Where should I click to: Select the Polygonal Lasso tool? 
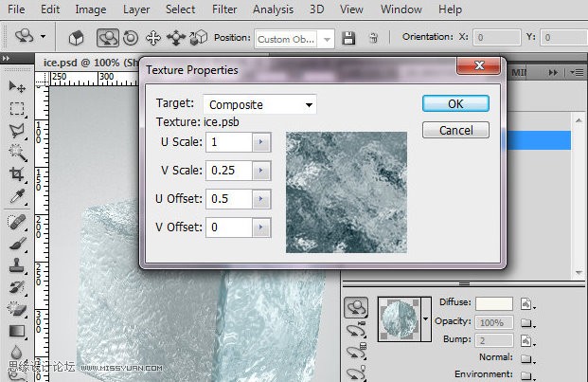16,131
